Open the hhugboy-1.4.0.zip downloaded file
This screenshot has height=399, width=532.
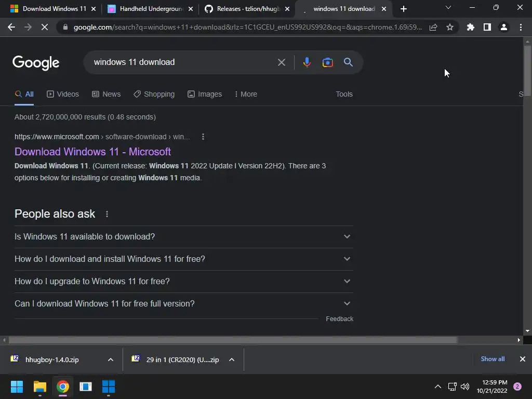click(x=51, y=360)
